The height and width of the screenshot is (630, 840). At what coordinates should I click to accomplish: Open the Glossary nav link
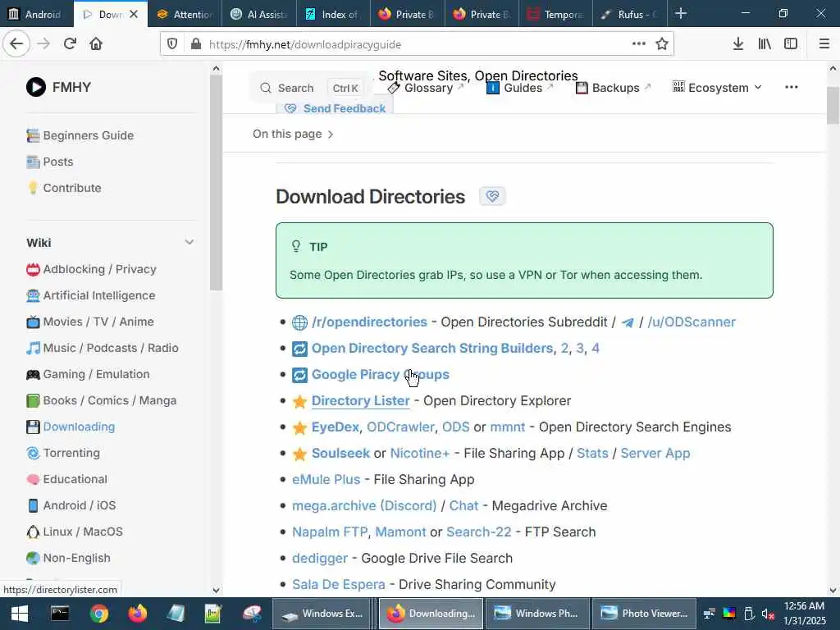click(x=426, y=88)
